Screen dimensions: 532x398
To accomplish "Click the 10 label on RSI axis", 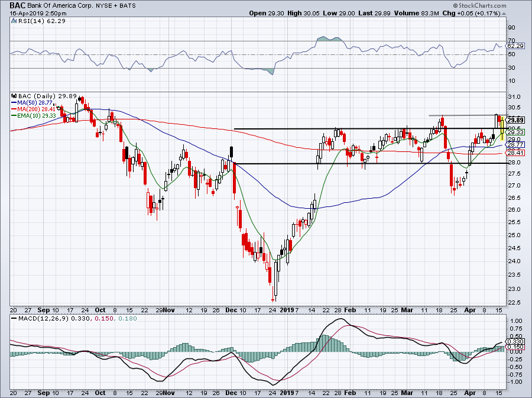I will tap(512, 81).
